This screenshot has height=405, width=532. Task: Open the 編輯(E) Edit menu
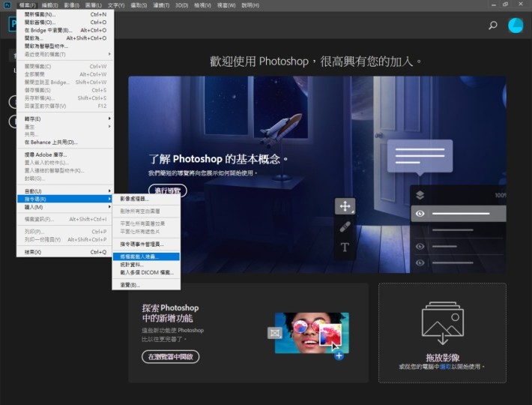49,5
